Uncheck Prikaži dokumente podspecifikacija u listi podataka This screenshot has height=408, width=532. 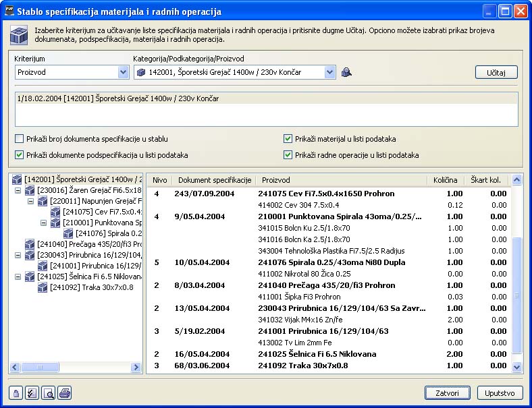pyautogui.click(x=19, y=155)
